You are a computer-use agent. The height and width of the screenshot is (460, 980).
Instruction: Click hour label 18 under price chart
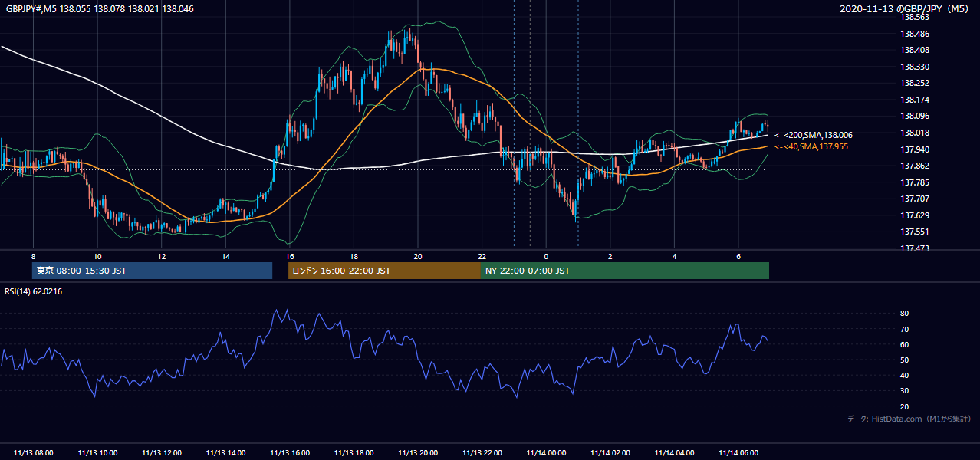pos(354,256)
